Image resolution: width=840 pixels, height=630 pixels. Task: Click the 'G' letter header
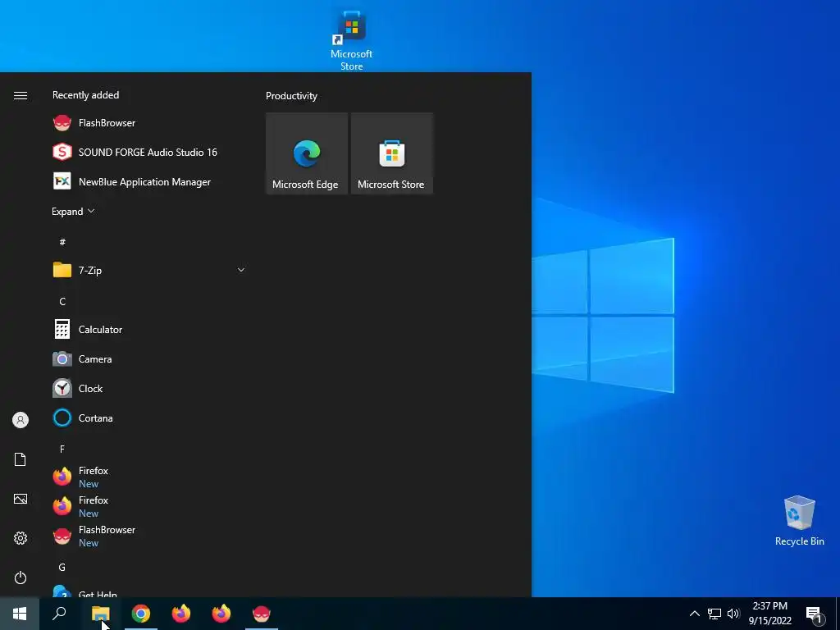62,568
